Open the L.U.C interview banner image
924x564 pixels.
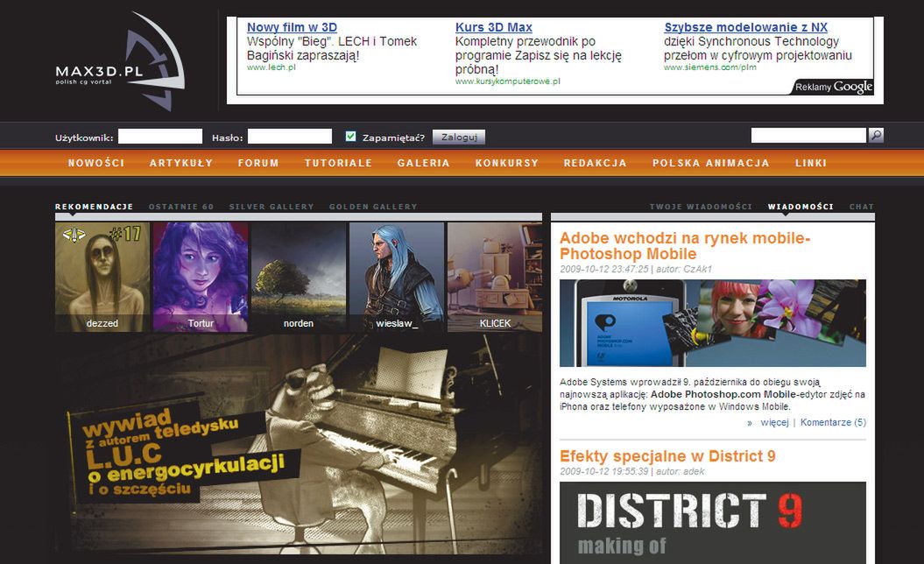[299, 445]
